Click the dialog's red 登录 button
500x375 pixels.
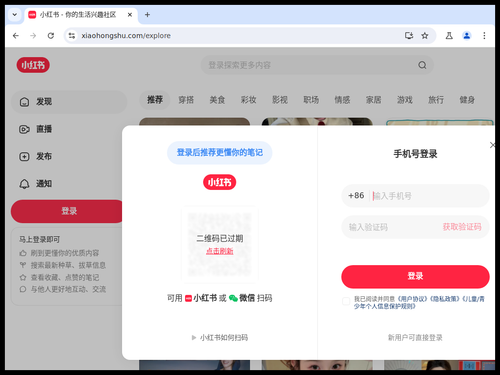[x=415, y=277]
